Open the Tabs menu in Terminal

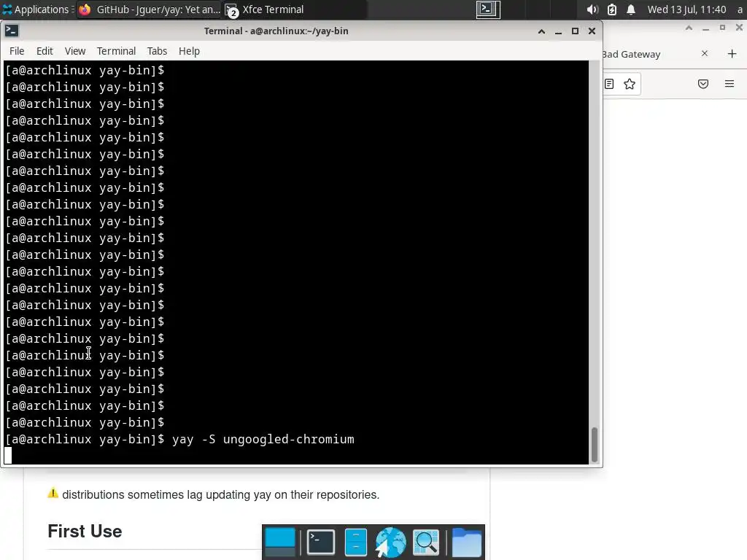click(157, 51)
